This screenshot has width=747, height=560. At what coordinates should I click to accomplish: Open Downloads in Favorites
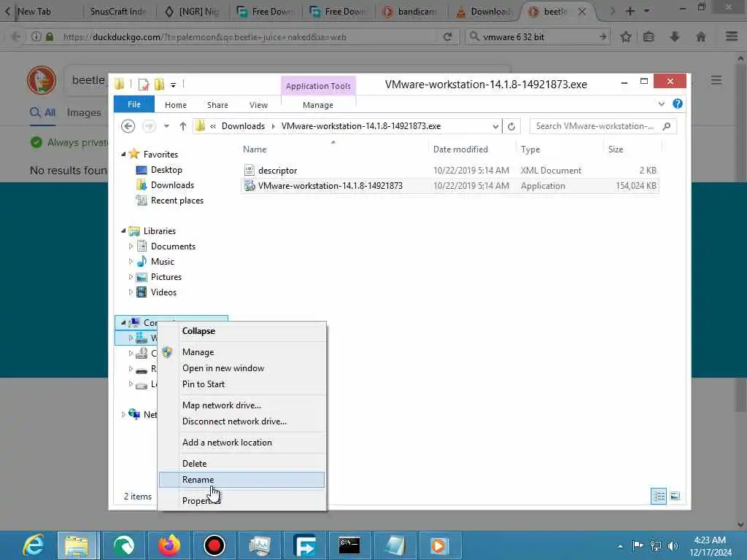point(172,184)
